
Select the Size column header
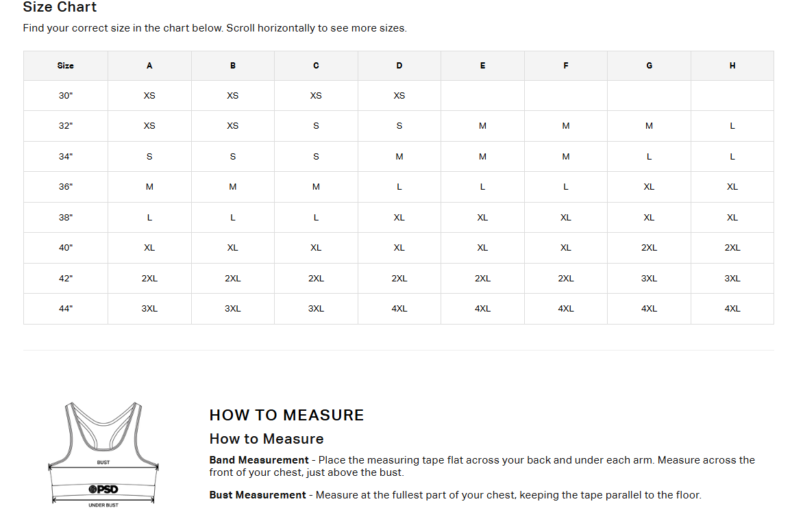[x=66, y=66]
